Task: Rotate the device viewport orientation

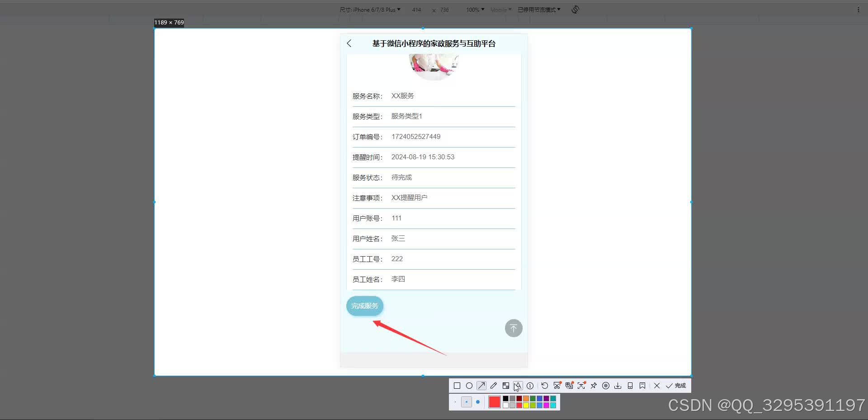Action: click(575, 9)
